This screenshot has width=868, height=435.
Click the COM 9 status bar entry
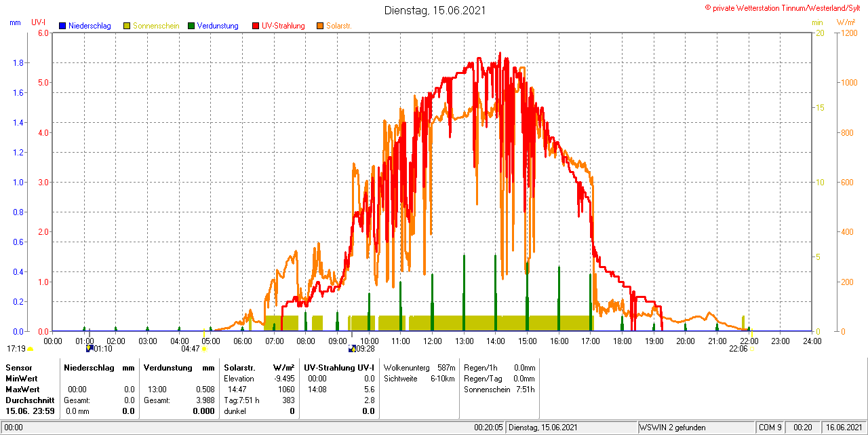[x=772, y=428]
